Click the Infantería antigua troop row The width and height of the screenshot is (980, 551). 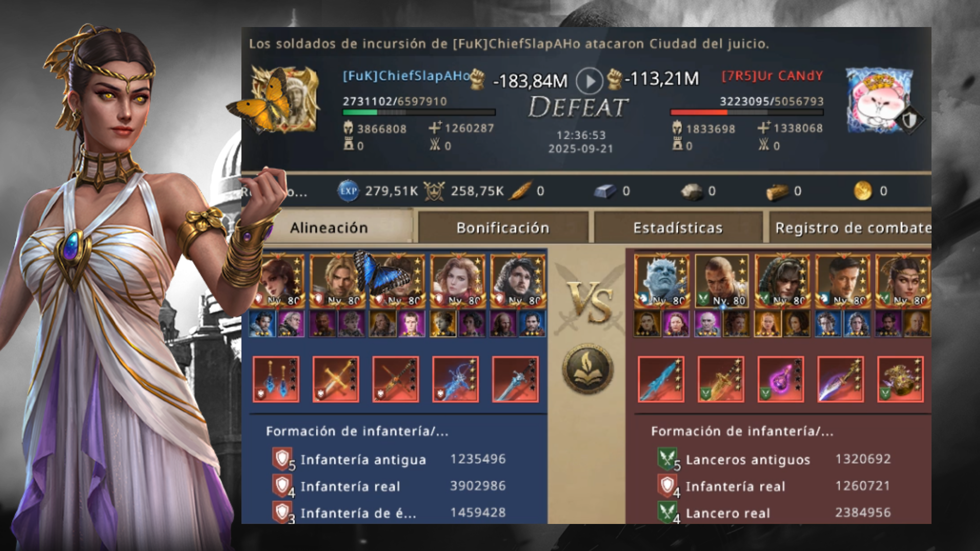tap(389, 459)
